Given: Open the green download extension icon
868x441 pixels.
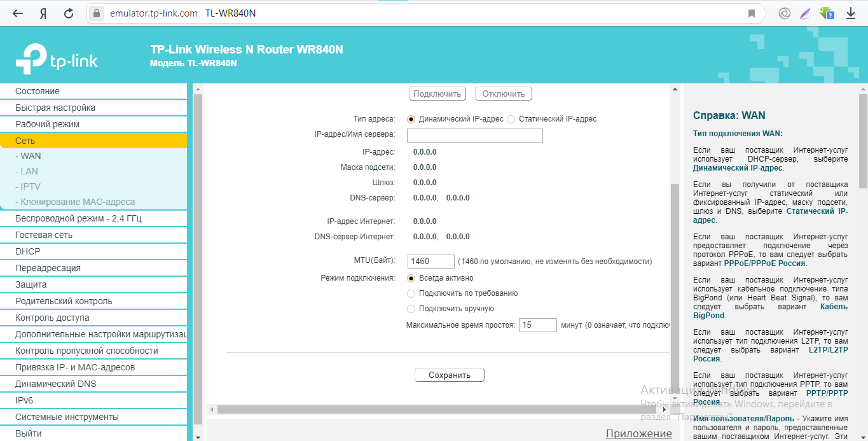Looking at the screenshot, I should tap(827, 13).
